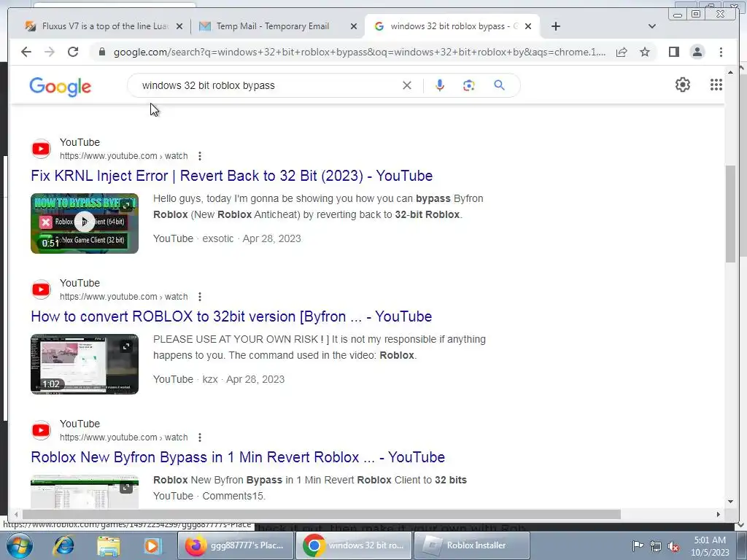Open the clock showing 5:01 AM

point(710,546)
